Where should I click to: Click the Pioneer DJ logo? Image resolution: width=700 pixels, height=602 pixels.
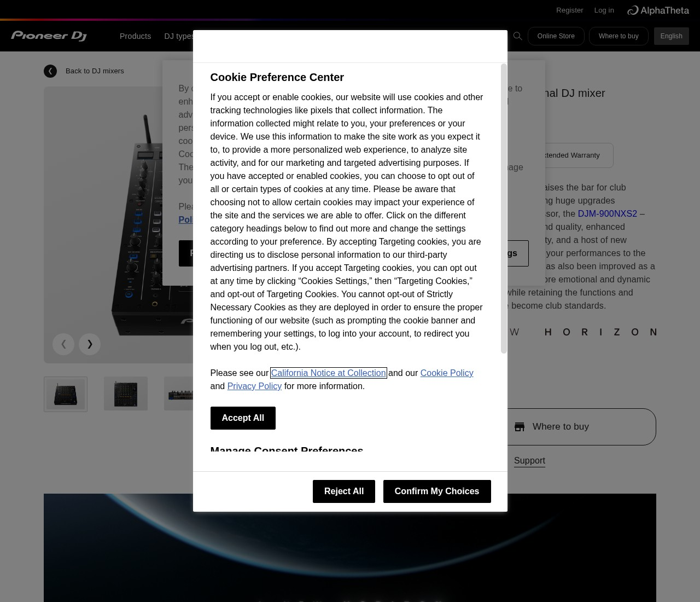pos(49,36)
